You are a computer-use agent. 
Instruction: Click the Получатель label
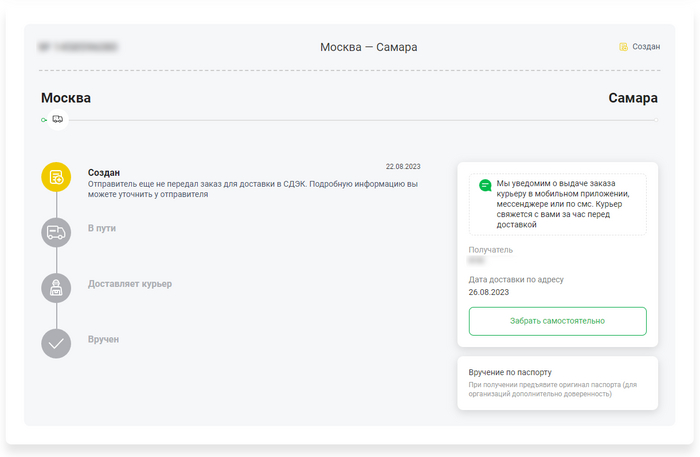[491, 250]
